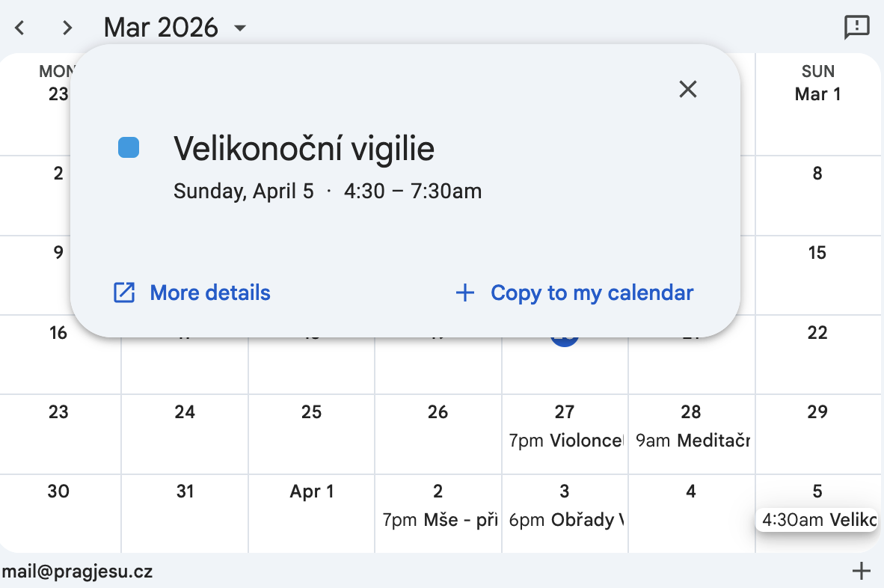Open the 7pm Violoncello event on the 27th
This screenshot has width=884, height=588.
565,441
